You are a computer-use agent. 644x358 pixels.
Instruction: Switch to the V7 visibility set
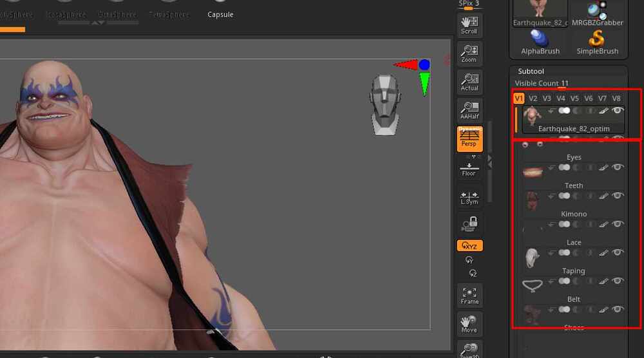click(x=603, y=99)
